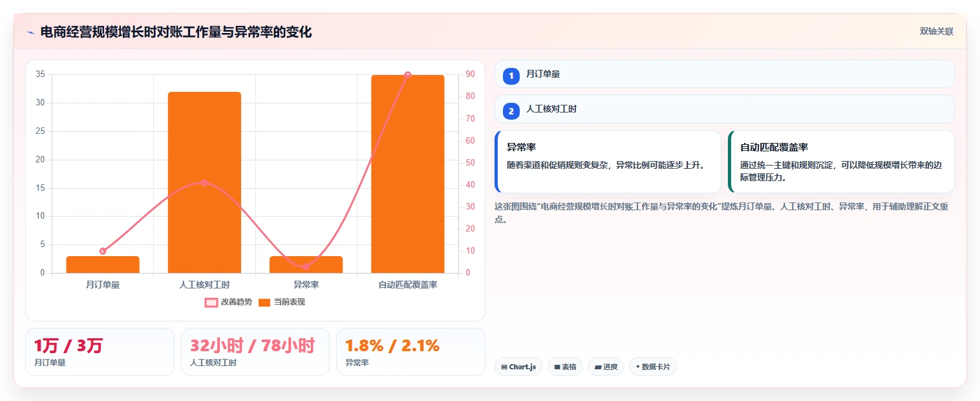Click the trend line point on 异常率 bar
This screenshot has width=980, height=401.
(306, 266)
